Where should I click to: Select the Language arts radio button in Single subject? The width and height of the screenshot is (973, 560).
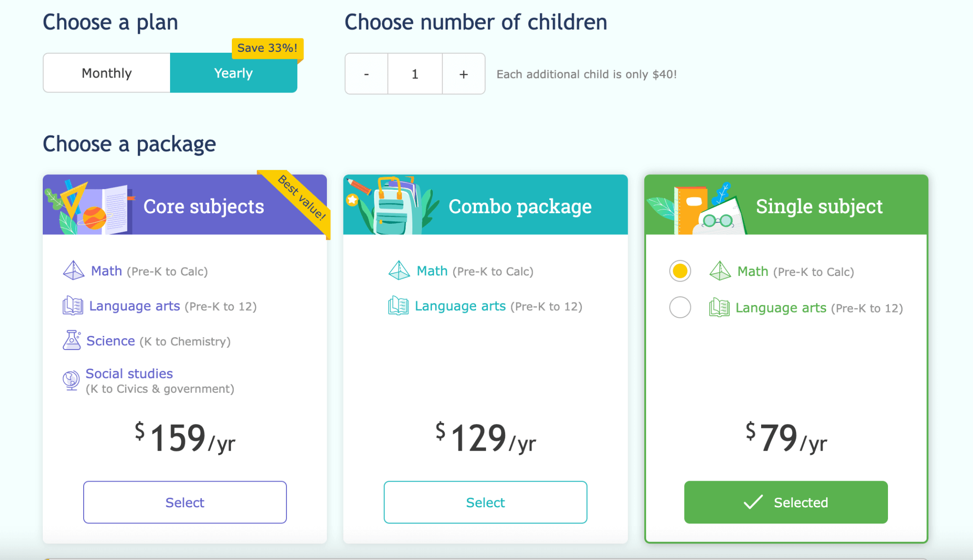680,307
